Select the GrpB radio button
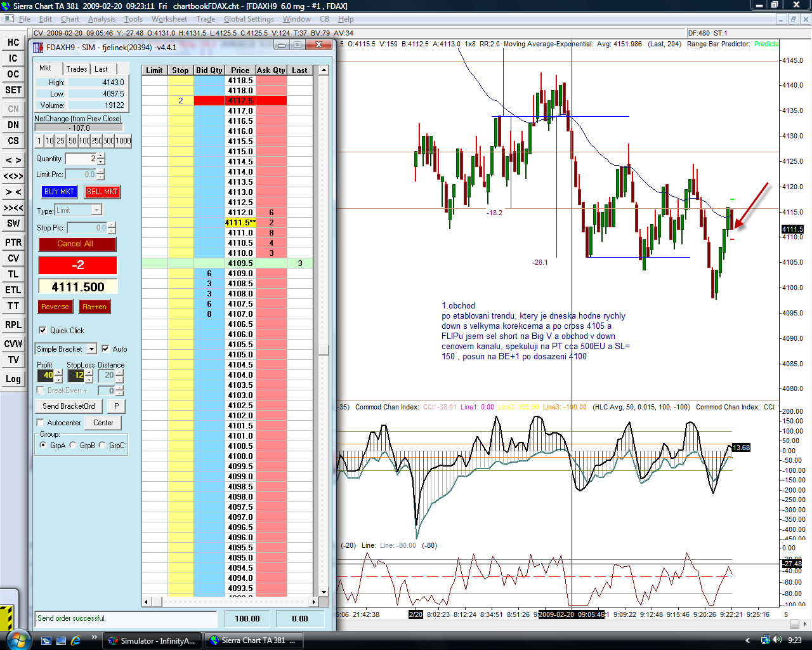Viewport: 812px width, 650px height. 73,446
